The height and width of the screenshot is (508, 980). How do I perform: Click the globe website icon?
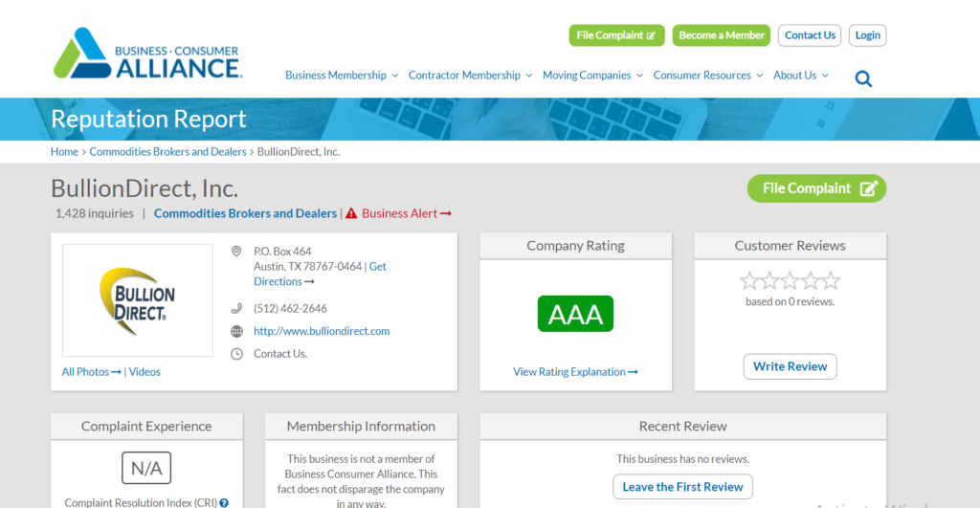pos(236,331)
